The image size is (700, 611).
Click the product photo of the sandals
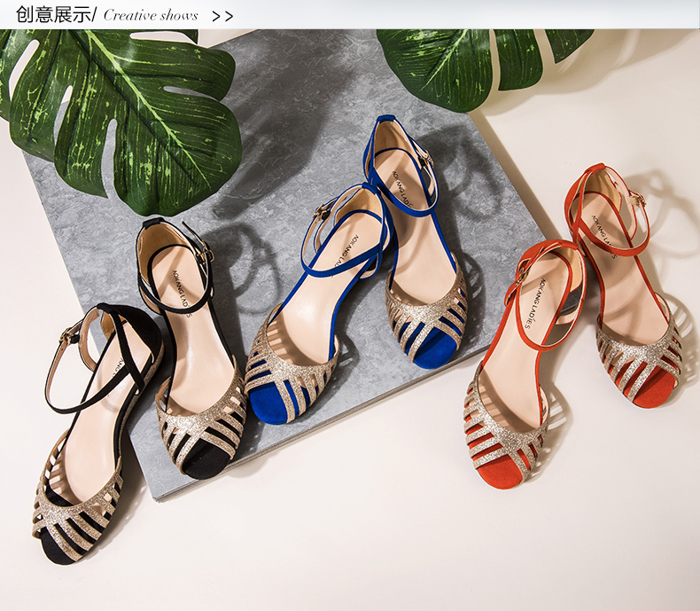[350, 320]
